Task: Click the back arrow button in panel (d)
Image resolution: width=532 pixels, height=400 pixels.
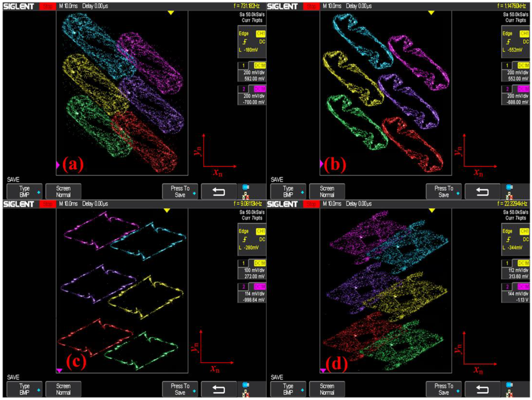Action: pyautogui.click(x=482, y=389)
